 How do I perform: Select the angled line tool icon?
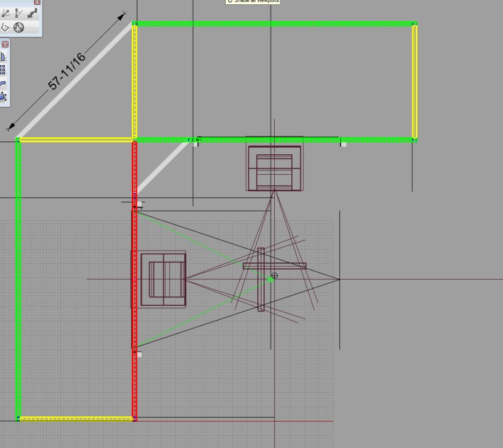(5, 13)
